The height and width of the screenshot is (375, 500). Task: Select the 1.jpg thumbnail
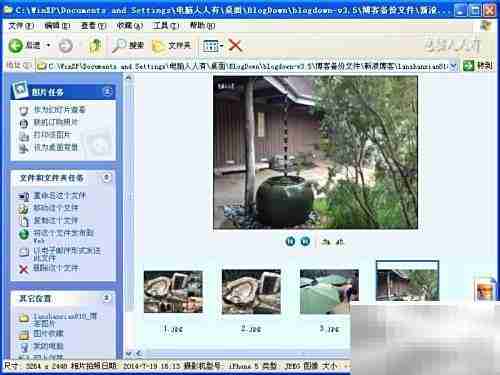173,292
